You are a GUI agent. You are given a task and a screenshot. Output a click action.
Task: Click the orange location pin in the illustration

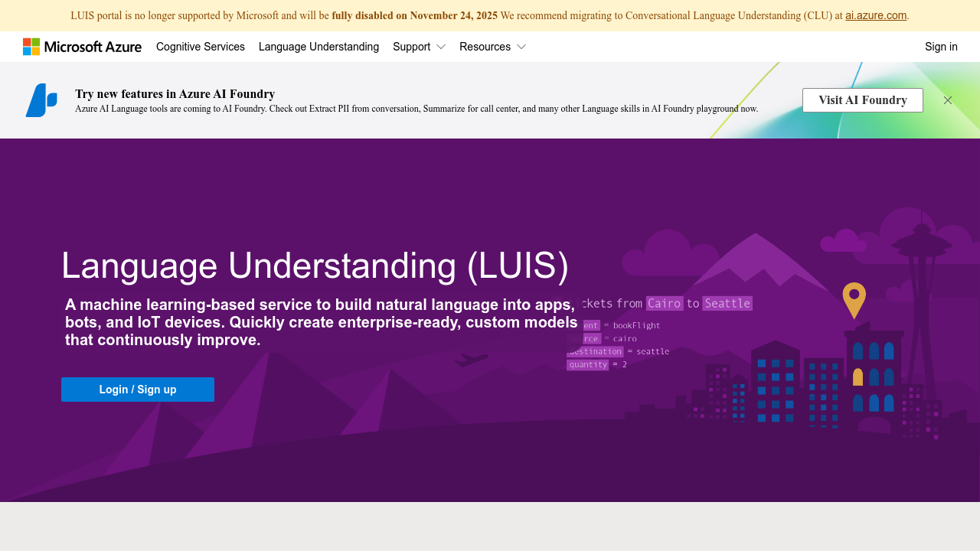pos(854,295)
